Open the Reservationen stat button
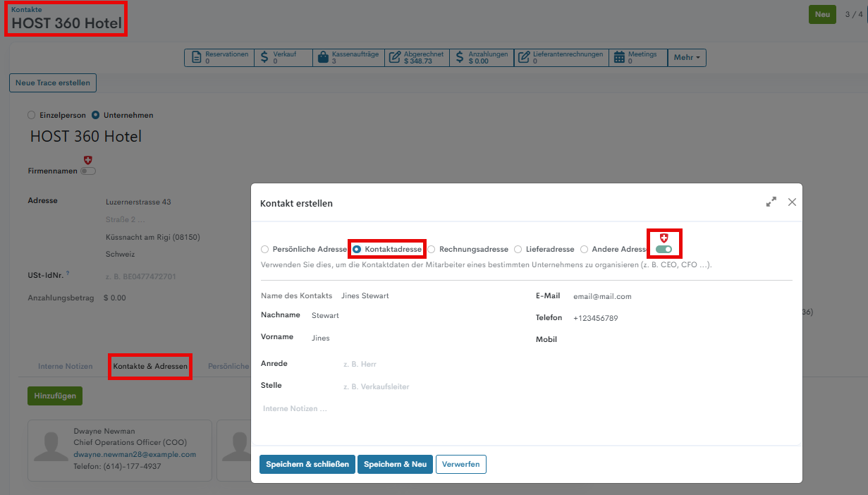 point(219,58)
